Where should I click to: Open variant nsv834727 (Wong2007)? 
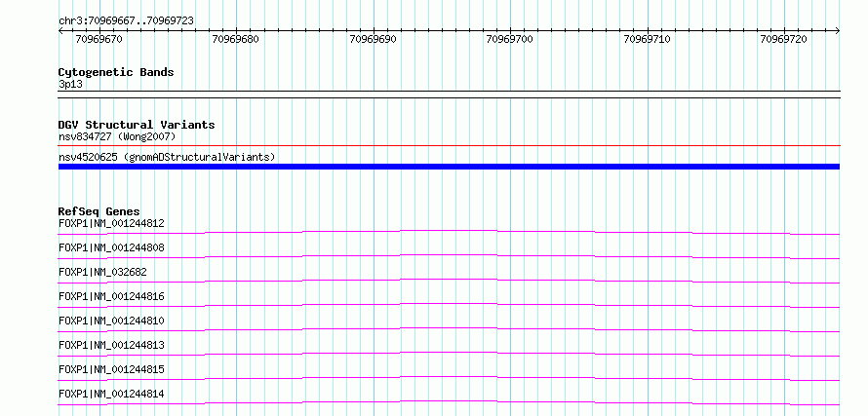pos(117,136)
